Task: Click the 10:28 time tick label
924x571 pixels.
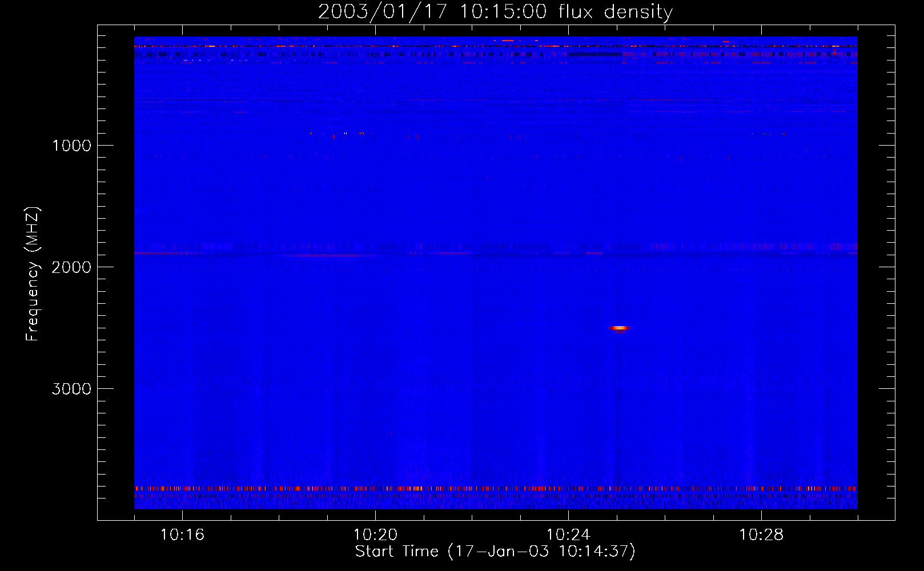Action: [x=761, y=535]
